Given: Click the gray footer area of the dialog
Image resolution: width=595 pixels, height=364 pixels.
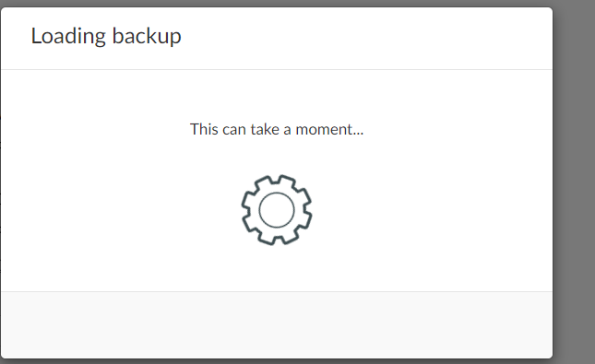Looking at the screenshot, I should (277, 324).
